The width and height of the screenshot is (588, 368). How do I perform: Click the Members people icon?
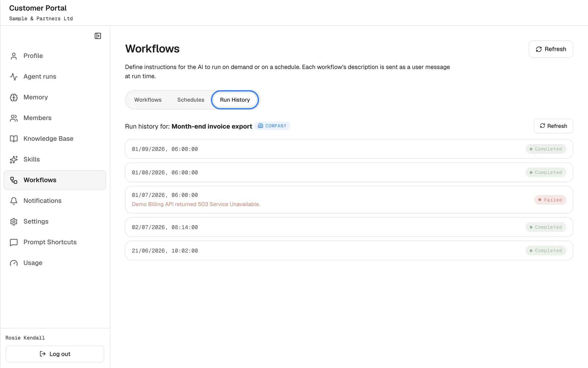tap(14, 118)
